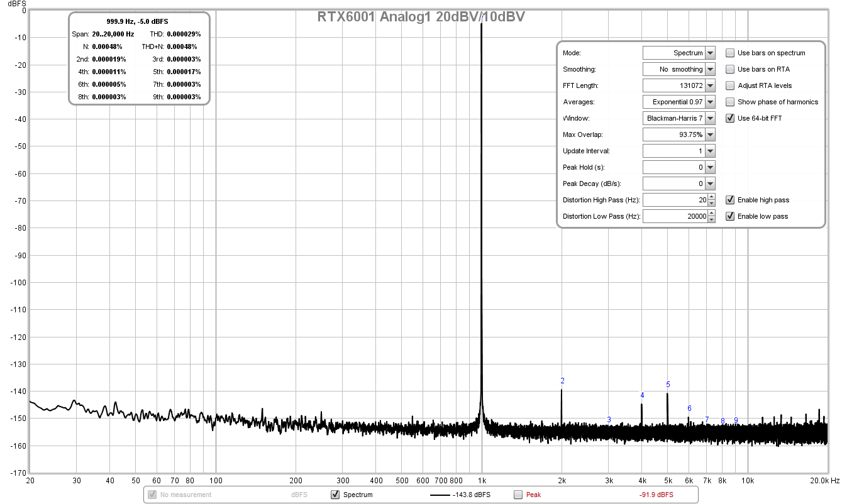Click the Distortion High Pass value field
Screen dimensions: 842x504
(x=675, y=200)
